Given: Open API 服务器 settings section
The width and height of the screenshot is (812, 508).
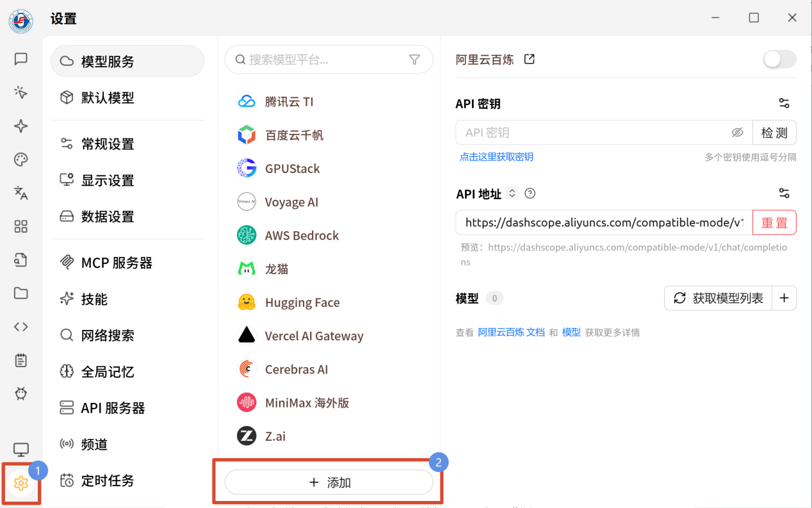Looking at the screenshot, I should point(127,407).
